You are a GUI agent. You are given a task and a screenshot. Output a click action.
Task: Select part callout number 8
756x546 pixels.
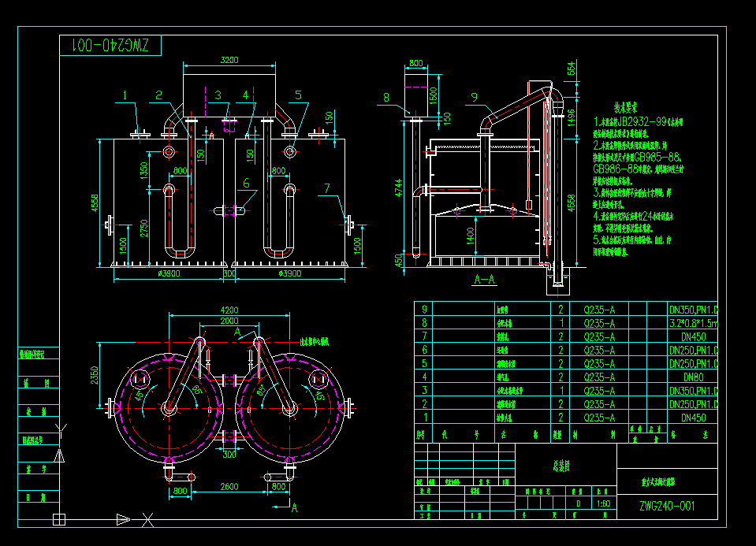pyautogui.click(x=385, y=98)
